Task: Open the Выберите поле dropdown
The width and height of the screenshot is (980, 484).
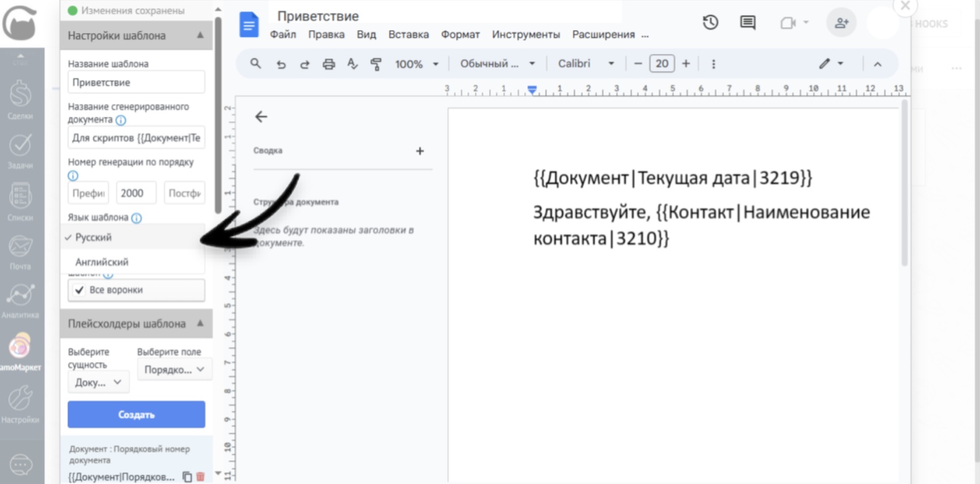Action: pyautogui.click(x=175, y=369)
